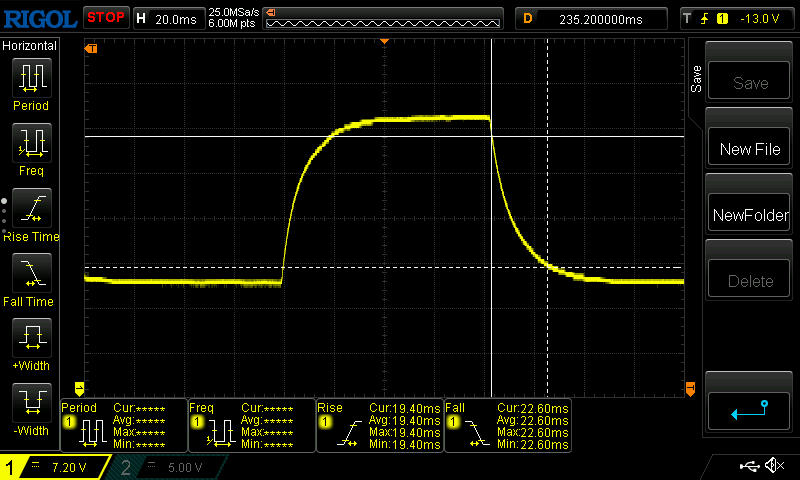Toggle channel 2 at 5.00 V
The width and height of the screenshot is (800, 480).
[170, 467]
